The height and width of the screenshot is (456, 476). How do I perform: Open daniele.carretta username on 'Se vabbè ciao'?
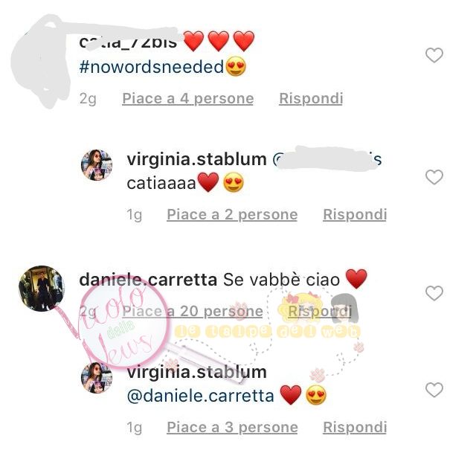(x=148, y=280)
